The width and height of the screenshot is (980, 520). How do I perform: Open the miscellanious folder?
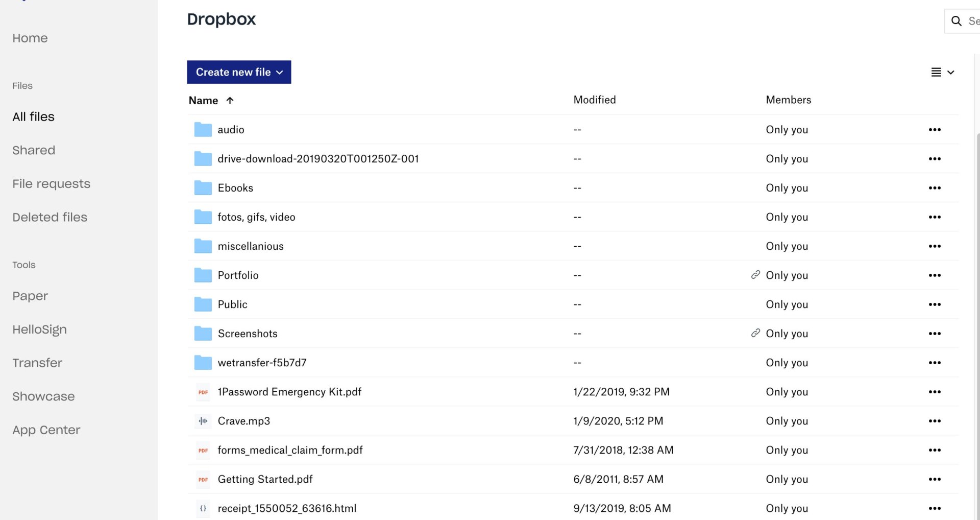250,246
